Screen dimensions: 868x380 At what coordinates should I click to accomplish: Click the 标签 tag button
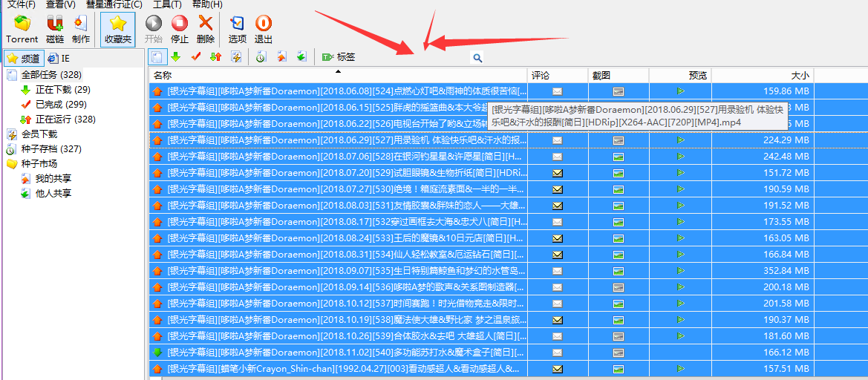pyautogui.click(x=339, y=57)
